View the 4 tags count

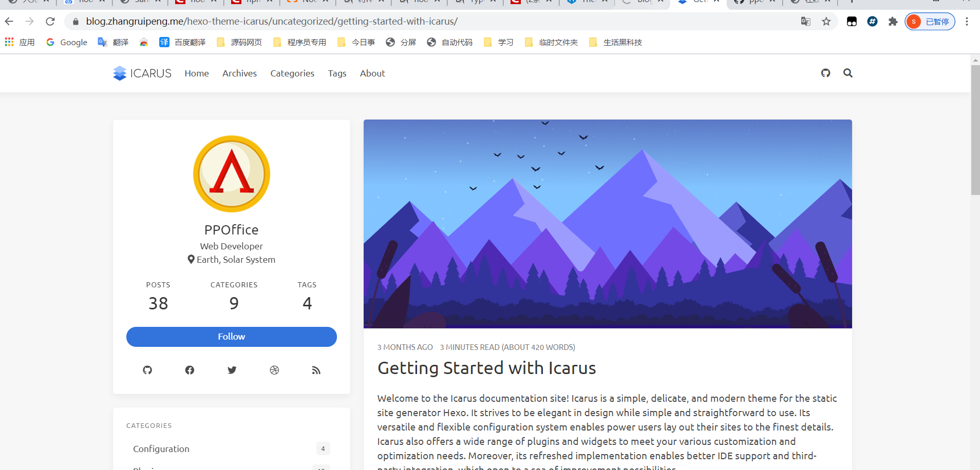tap(307, 303)
